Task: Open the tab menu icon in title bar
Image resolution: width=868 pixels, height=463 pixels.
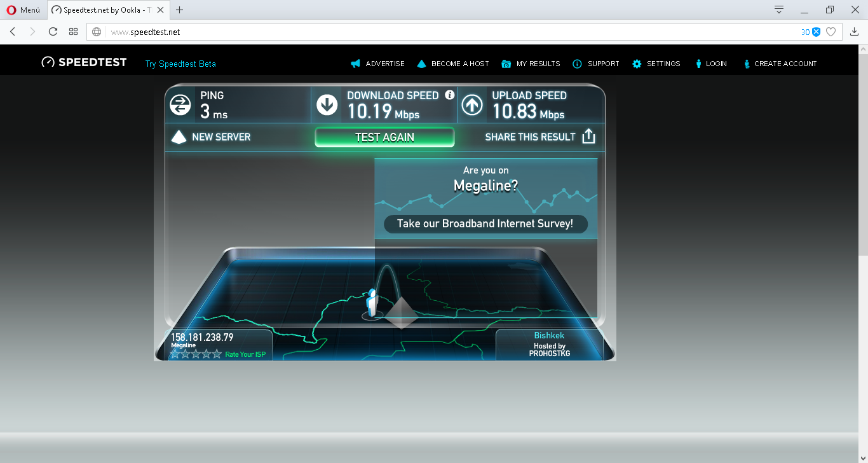Action: pos(779,10)
